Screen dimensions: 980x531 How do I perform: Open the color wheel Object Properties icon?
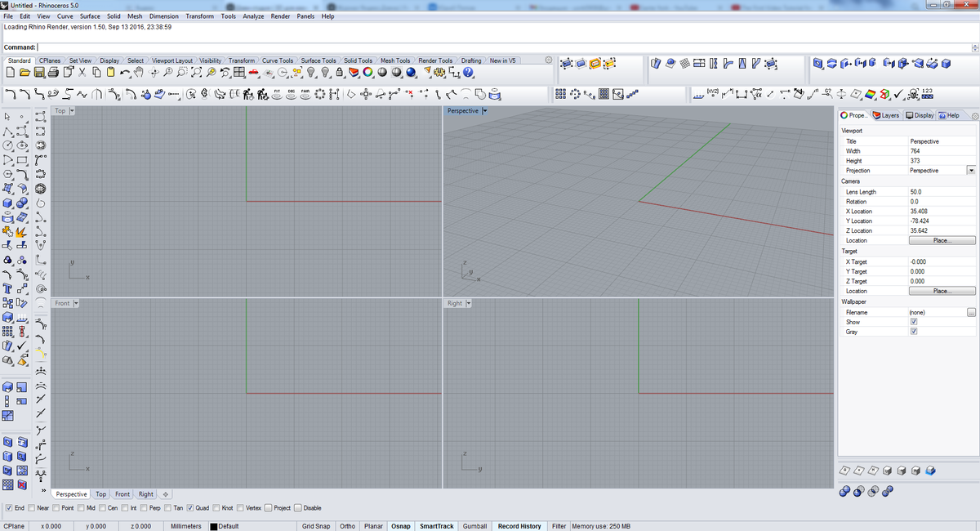(367, 74)
